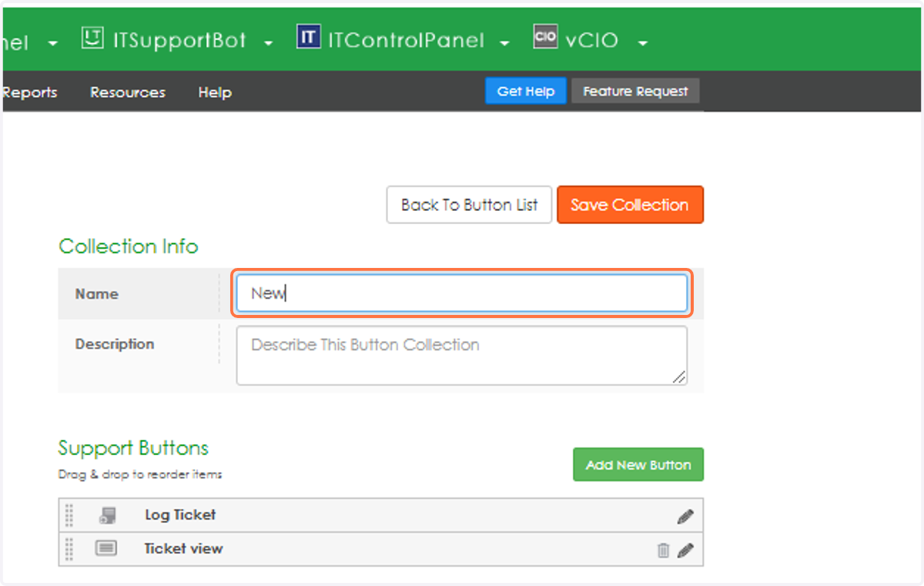Viewport: 924px width, 586px height.
Task: Open the ITSupportBot menu
Action: tap(178, 39)
